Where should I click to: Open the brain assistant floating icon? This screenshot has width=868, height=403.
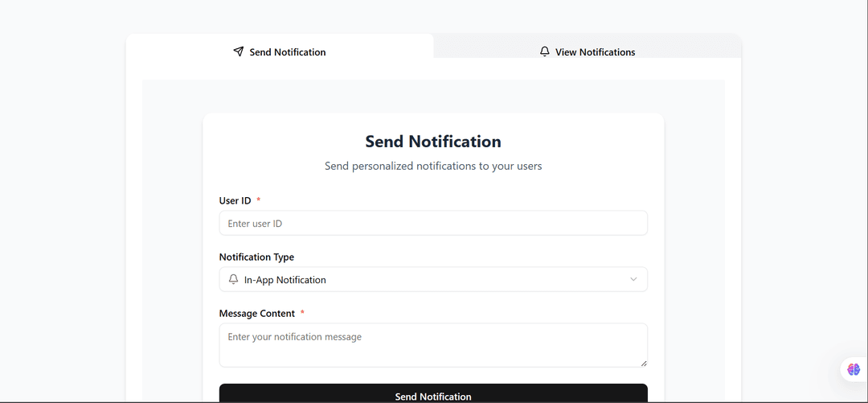854,369
